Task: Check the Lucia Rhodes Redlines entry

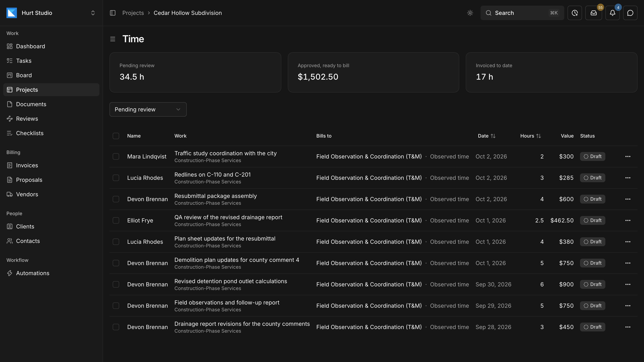Action: tap(116, 178)
